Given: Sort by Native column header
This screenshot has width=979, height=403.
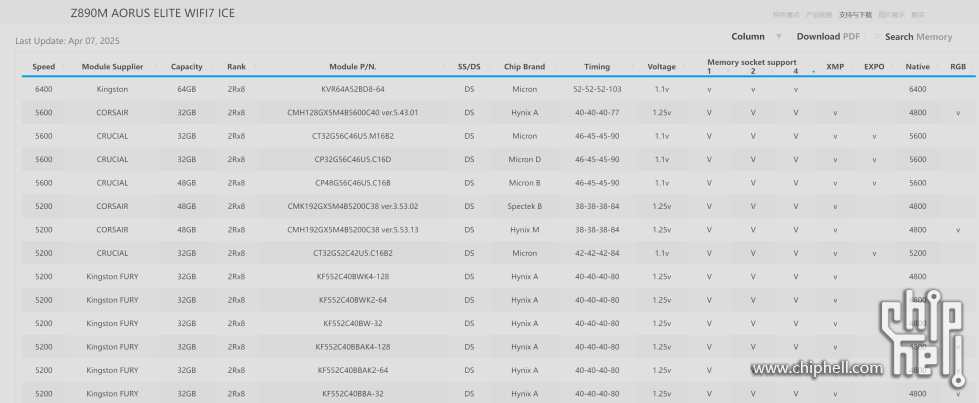Looking at the screenshot, I should click(918, 67).
